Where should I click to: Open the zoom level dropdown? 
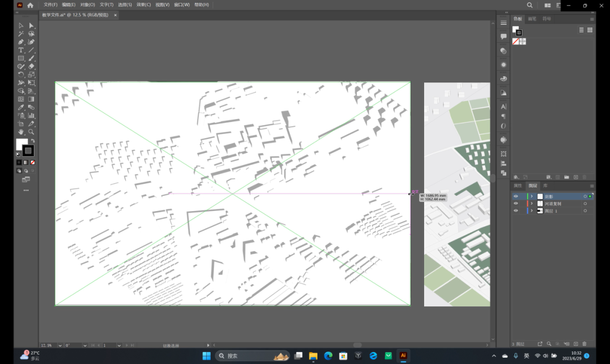60,345
